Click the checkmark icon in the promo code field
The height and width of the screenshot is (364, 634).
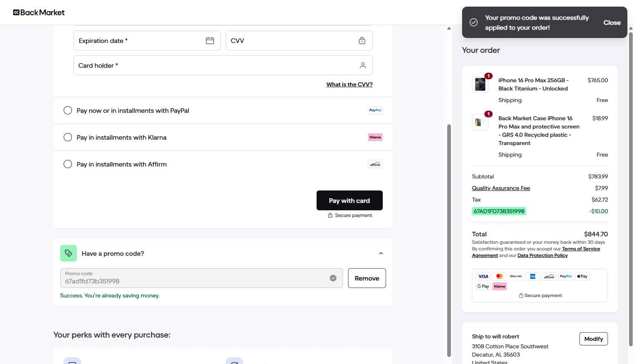pyautogui.click(x=333, y=278)
